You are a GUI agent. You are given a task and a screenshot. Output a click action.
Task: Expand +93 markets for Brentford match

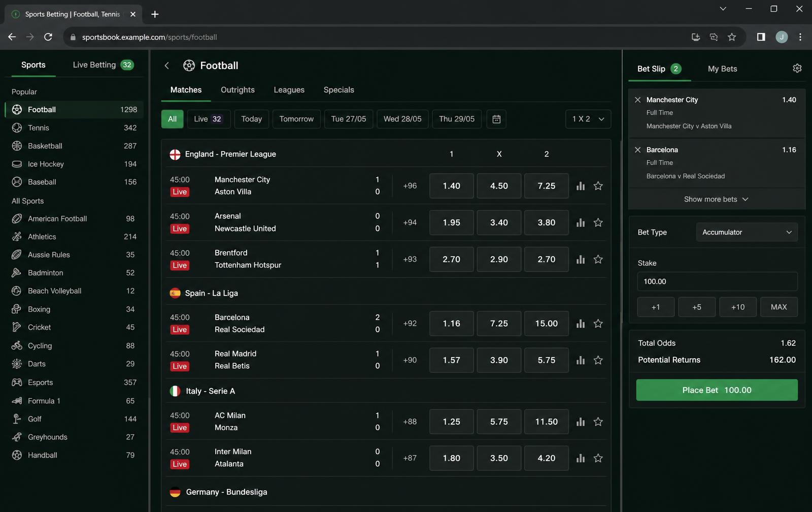tap(410, 259)
